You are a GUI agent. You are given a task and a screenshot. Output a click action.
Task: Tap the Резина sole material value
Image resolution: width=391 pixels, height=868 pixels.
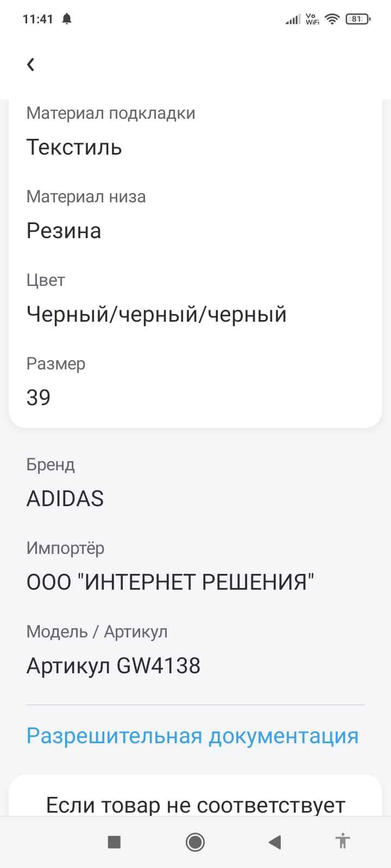coord(64,231)
